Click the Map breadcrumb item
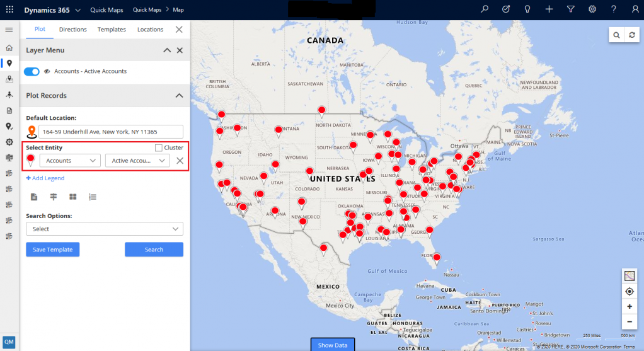This screenshot has height=351, width=644. click(178, 10)
